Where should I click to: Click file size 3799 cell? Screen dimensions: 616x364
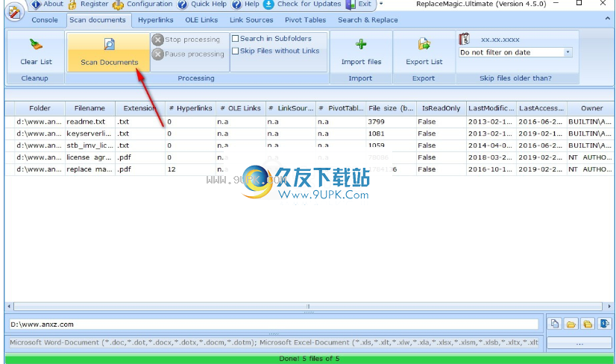[x=391, y=122]
